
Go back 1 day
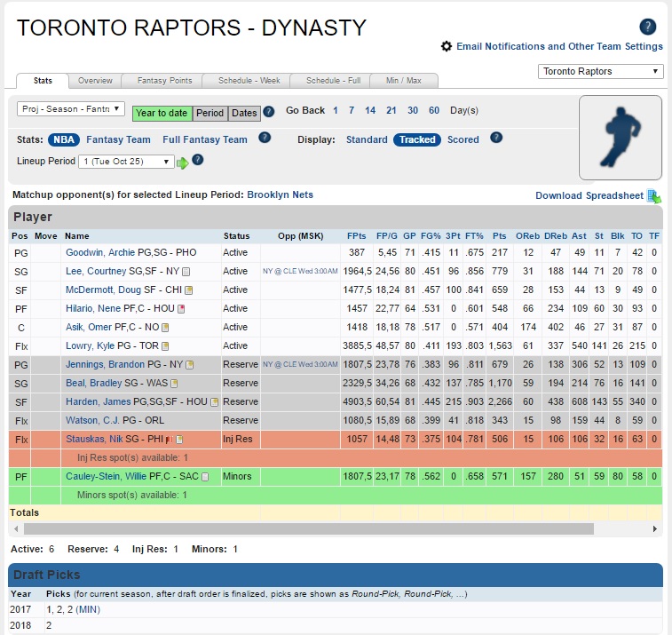point(336,111)
